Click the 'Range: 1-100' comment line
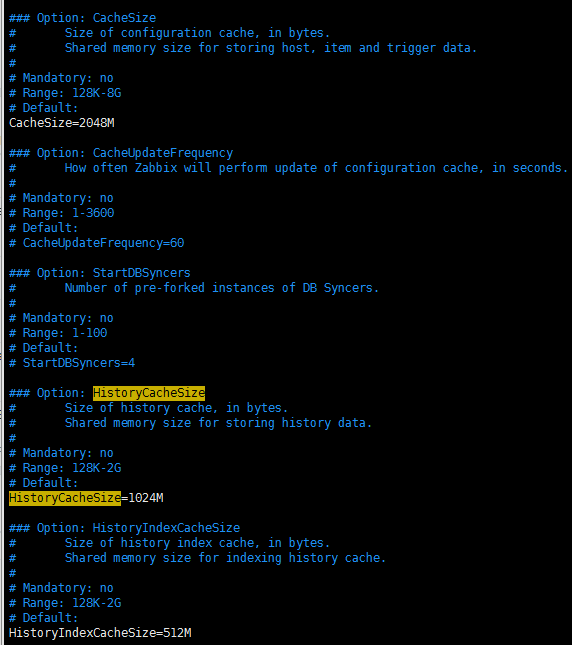 pyautogui.click(x=58, y=333)
